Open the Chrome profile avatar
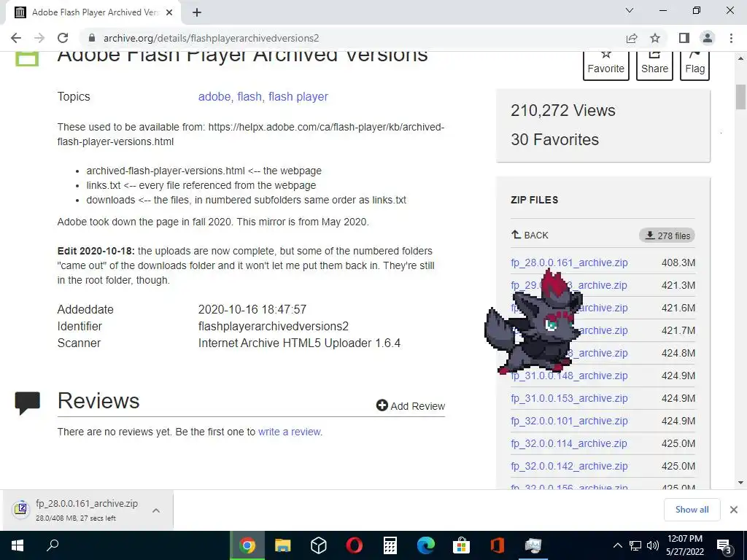This screenshot has width=747, height=560. (x=708, y=38)
